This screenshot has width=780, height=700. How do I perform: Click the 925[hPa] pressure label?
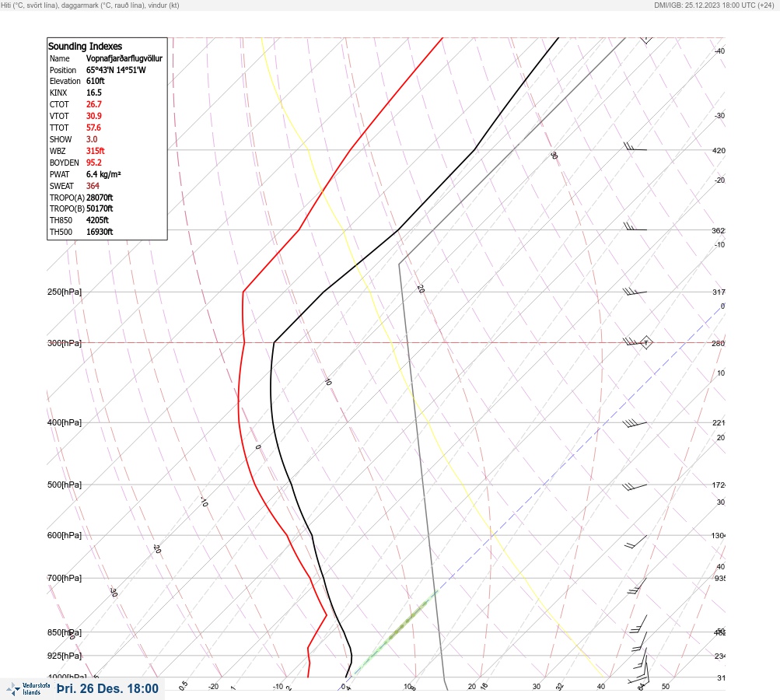coord(65,656)
